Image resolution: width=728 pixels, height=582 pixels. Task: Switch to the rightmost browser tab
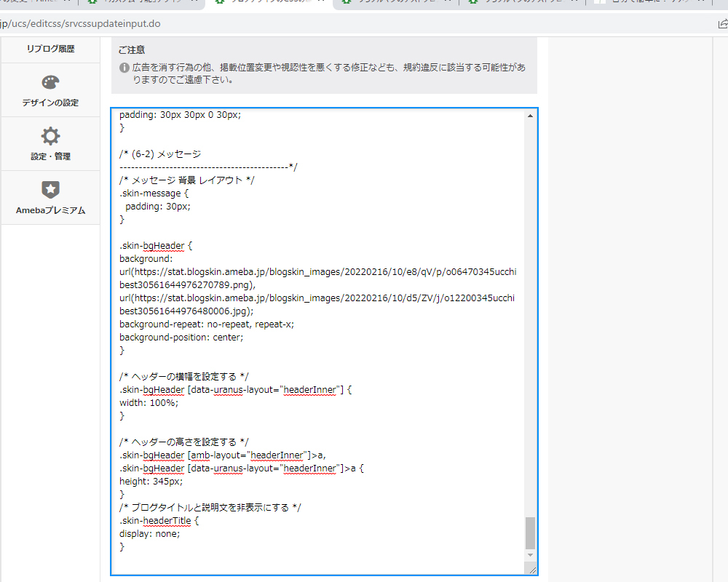648,3
